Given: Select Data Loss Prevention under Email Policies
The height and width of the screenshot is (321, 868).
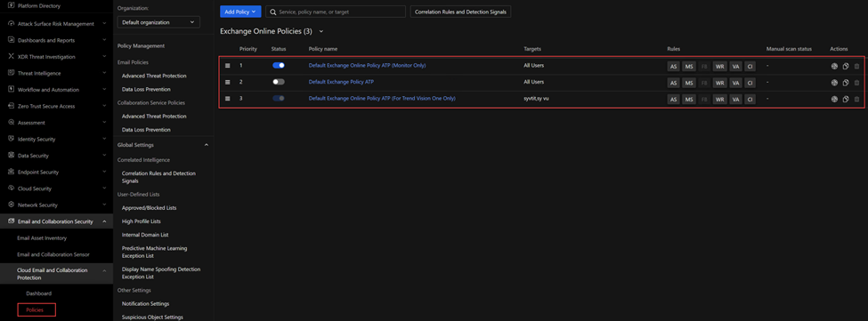Looking at the screenshot, I should click(146, 89).
